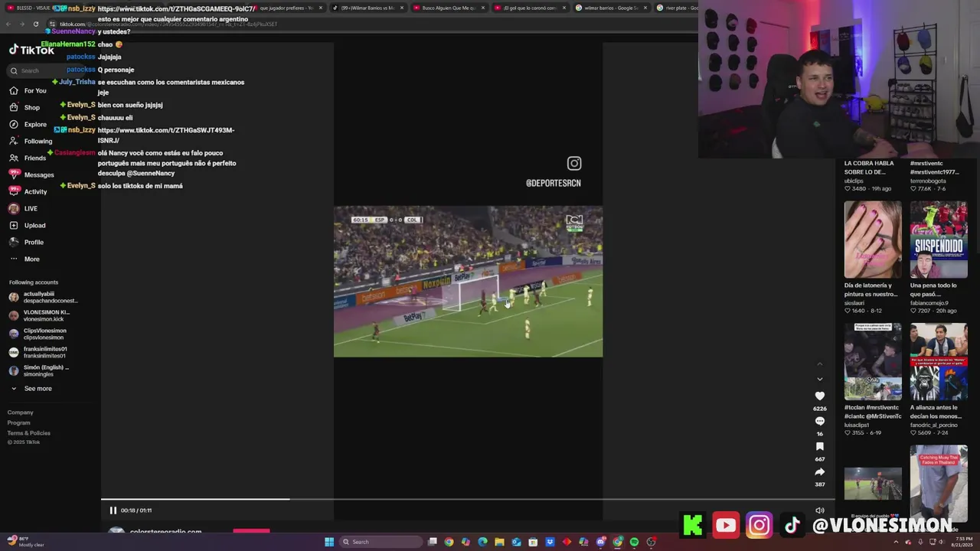Open Activity in the sidebar
Image resolution: width=980 pixels, height=551 pixels.
(x=28, y=191)
